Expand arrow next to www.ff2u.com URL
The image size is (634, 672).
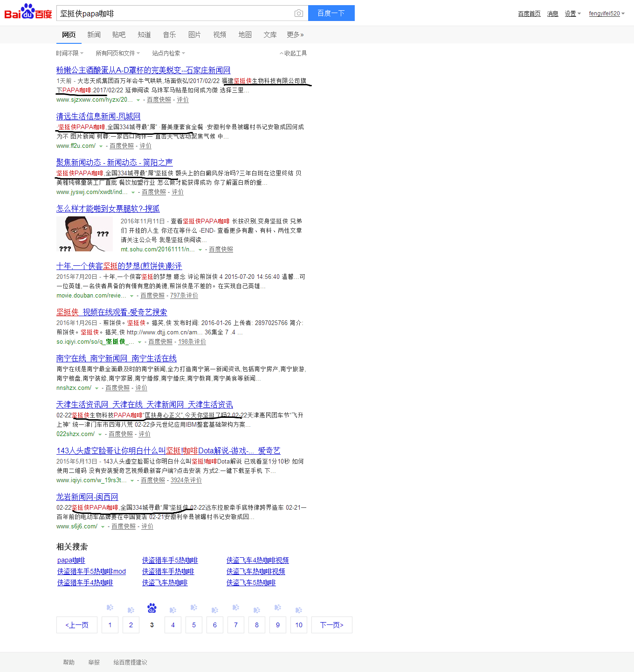pos(101,146)
